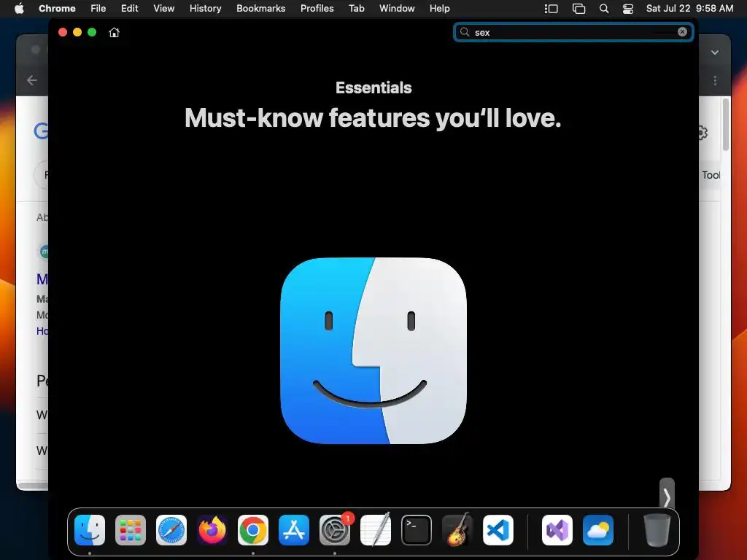Open Stage Manager icon in the menu bar
This screenshot has width=747, height=560.
point(551,9)
